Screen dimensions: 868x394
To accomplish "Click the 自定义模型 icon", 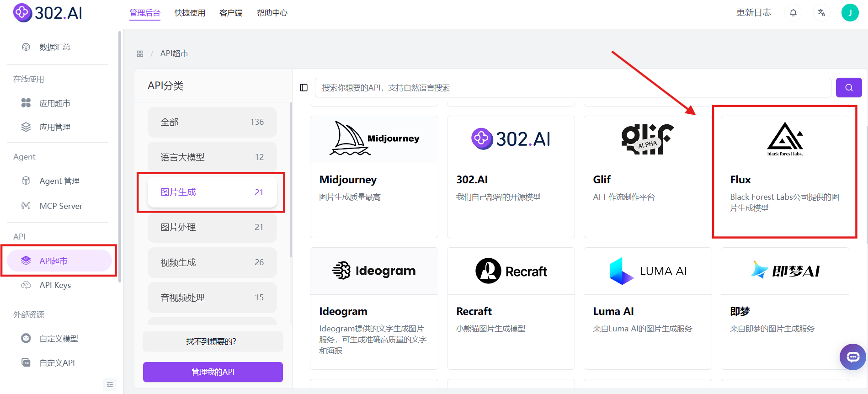I will (x=26, y=338).
